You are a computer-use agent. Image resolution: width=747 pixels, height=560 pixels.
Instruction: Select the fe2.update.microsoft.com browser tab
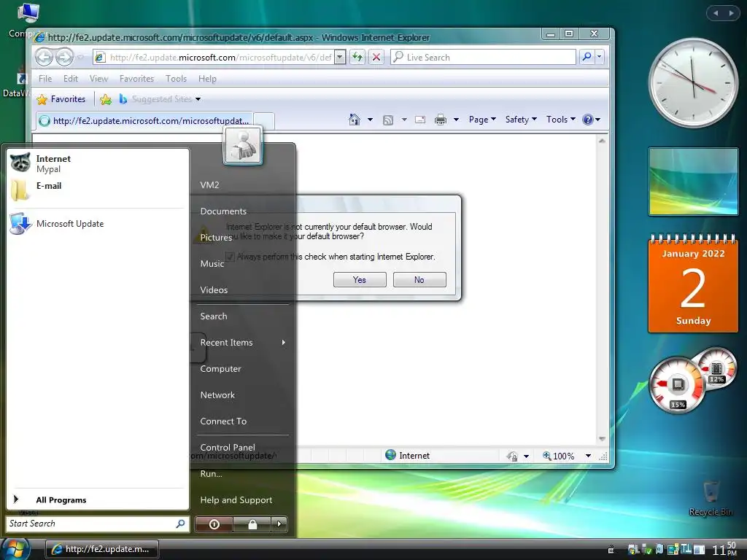tap(144, 121)
